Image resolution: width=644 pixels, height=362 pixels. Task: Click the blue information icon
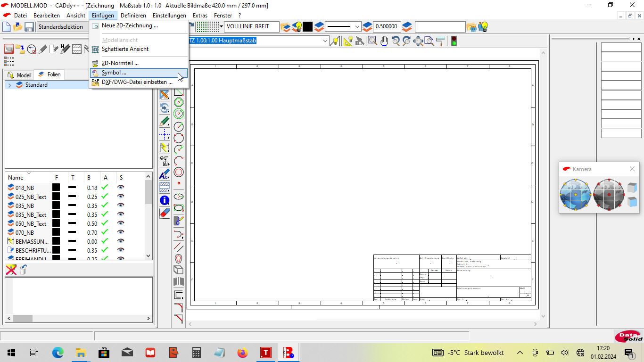165,200
